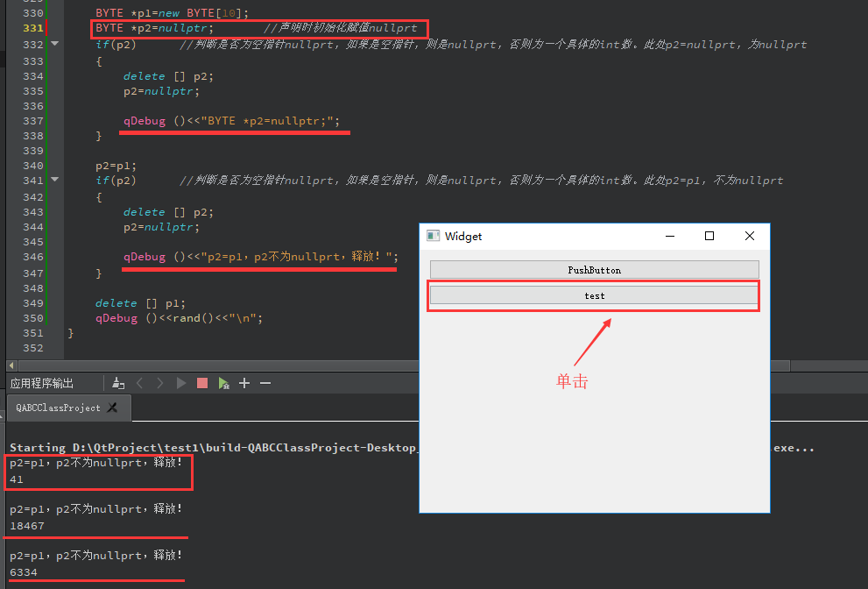Viewport: 868px width, 589px height.
Task: Click the test button in the Widget window
Action: 594,295
